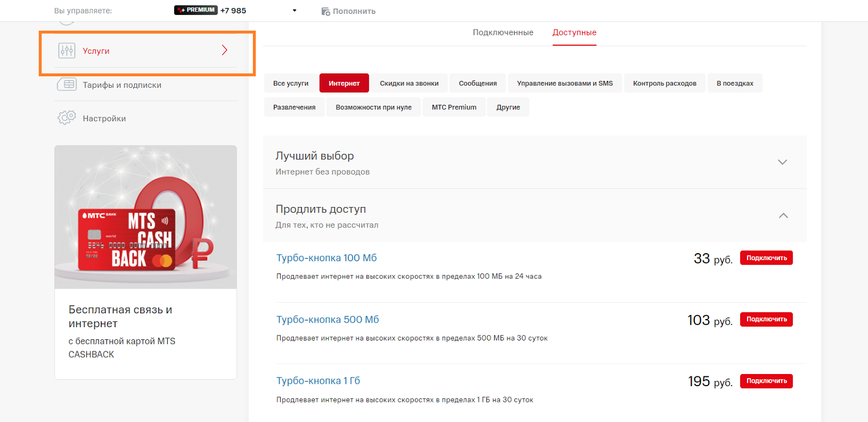The width and height of the screenshot is (868, 422).
Task: Open the Турбо-кнопка 1 Гб link
Action: point(318,381)
